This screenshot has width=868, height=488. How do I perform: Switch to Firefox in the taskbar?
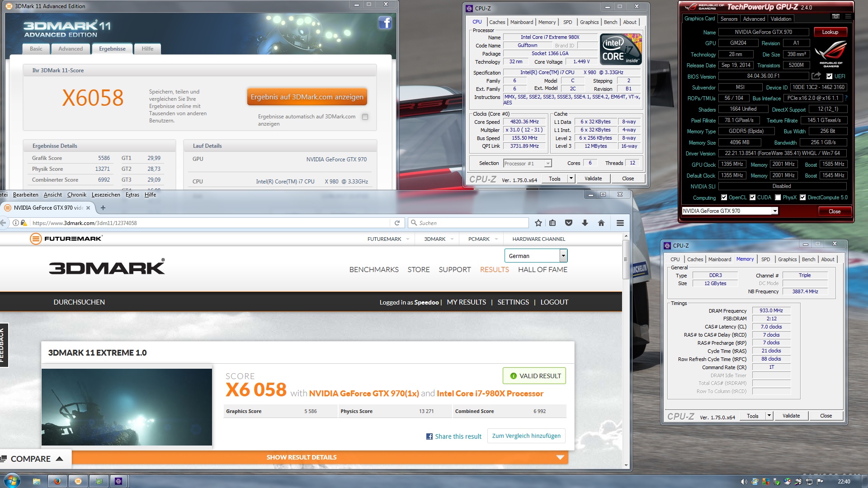[57, 481]
